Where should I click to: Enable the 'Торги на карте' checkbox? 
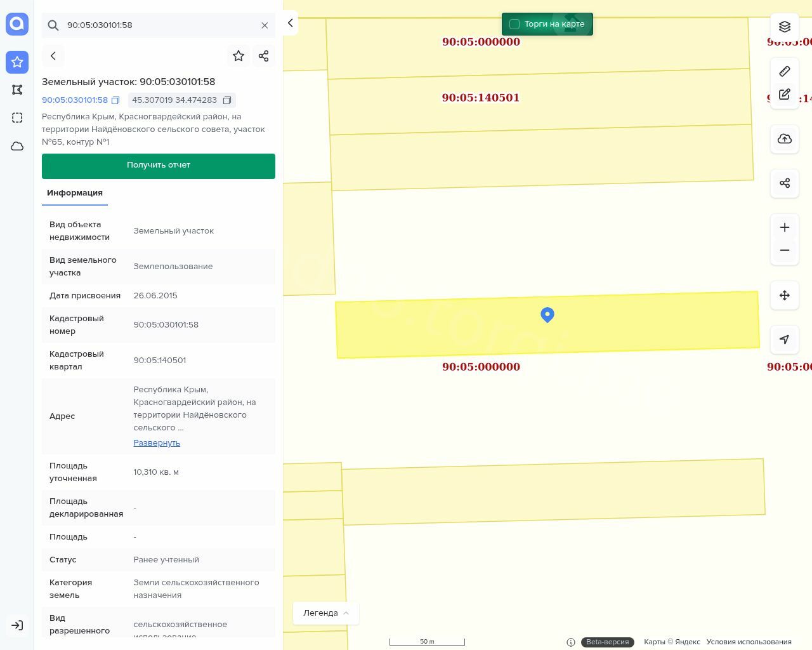point(514,24)
